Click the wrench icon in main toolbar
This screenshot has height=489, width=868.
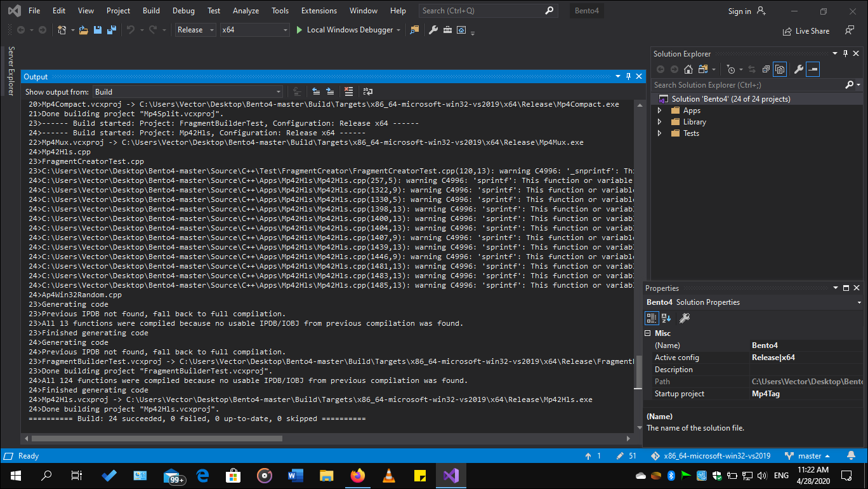(x=434, y=30)
